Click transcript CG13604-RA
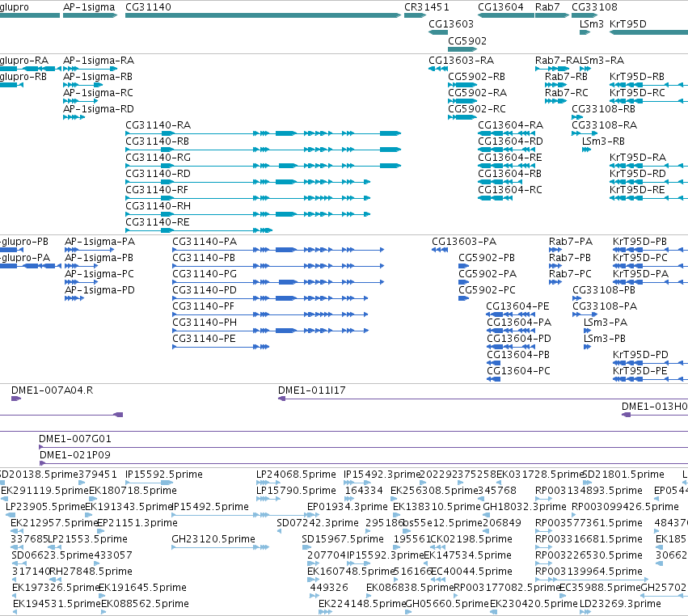 [x=506, y=133]
